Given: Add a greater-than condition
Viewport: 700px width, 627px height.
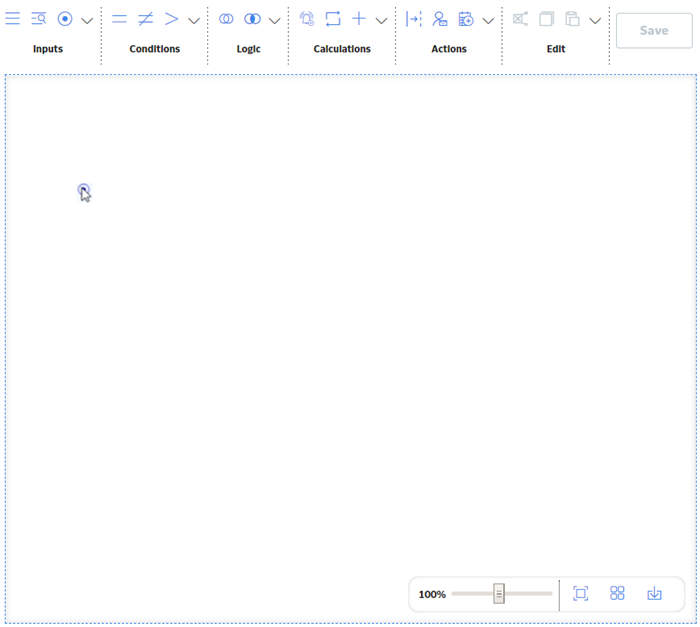Looking at the screenshot, I should click(x=171, y=19).
